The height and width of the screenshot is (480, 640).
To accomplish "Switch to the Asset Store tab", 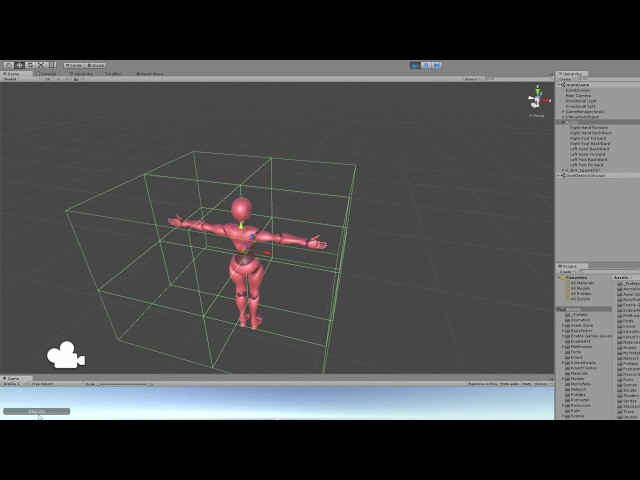I will click(x=149, y=74).
